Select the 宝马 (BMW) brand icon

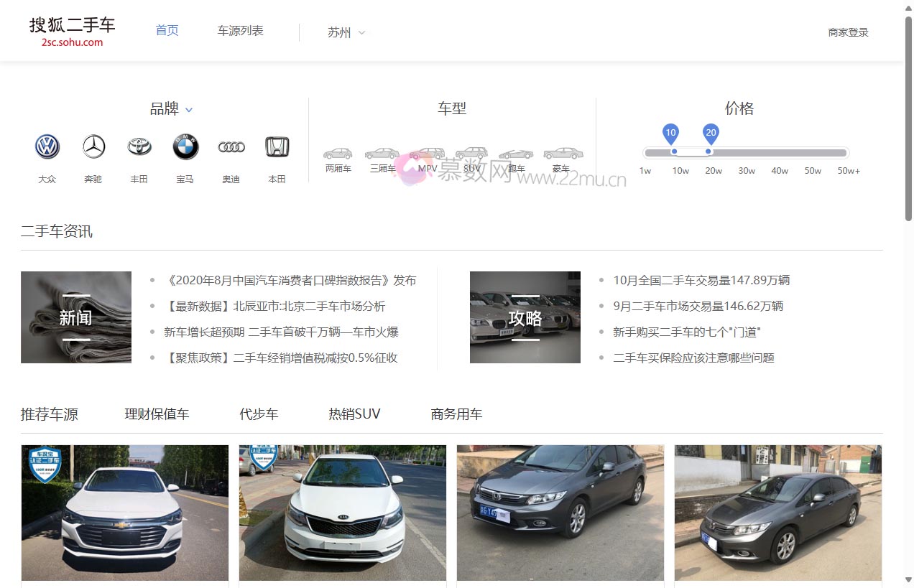pos(185,146)
